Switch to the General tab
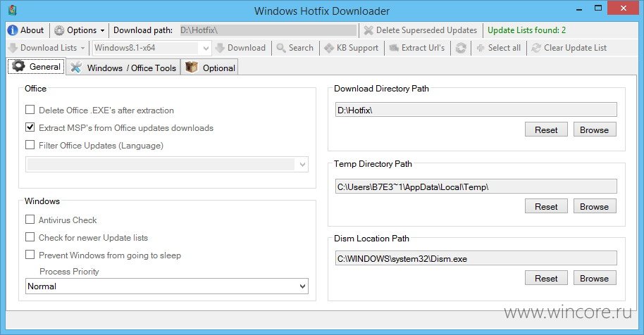 pyautogui.click(x=36, y=66)
